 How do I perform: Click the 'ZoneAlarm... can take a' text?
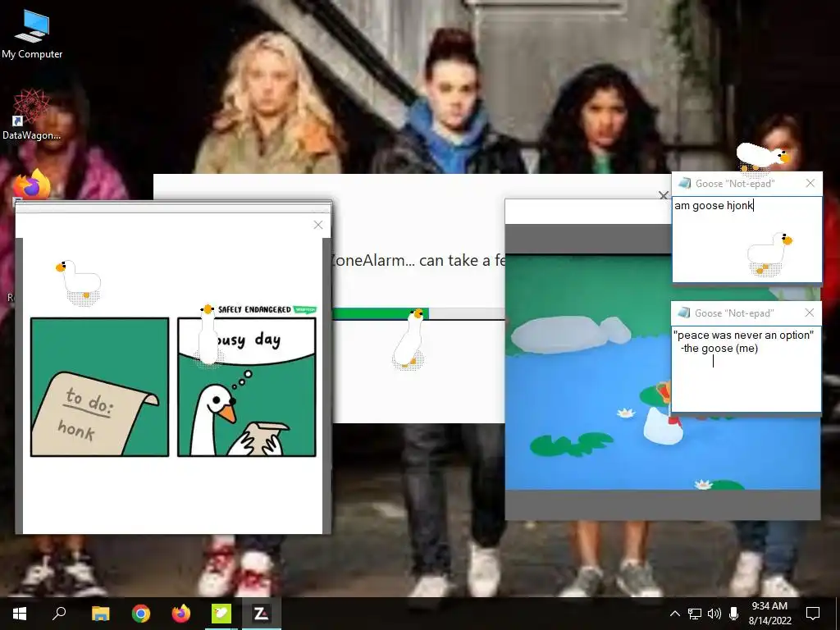[x=410, y=260]
